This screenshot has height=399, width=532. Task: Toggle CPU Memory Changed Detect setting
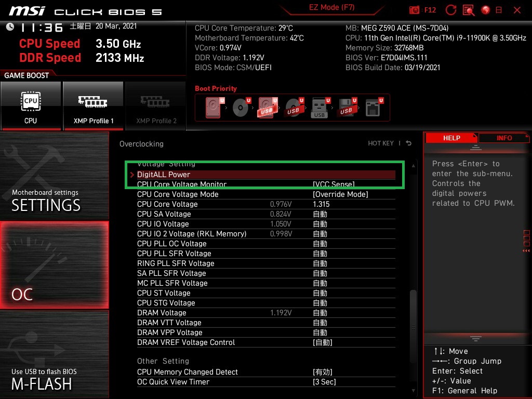tap(322, 371)
